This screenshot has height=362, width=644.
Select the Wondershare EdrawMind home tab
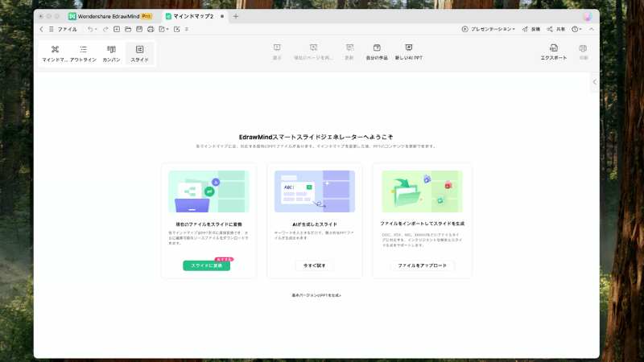pyautogui.click(x=109, y=16)
